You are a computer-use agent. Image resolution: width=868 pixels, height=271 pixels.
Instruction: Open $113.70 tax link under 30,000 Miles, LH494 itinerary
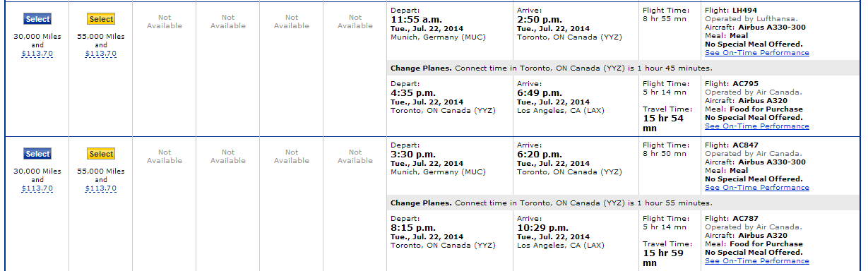pyautogui.click(x=37, y=54)
